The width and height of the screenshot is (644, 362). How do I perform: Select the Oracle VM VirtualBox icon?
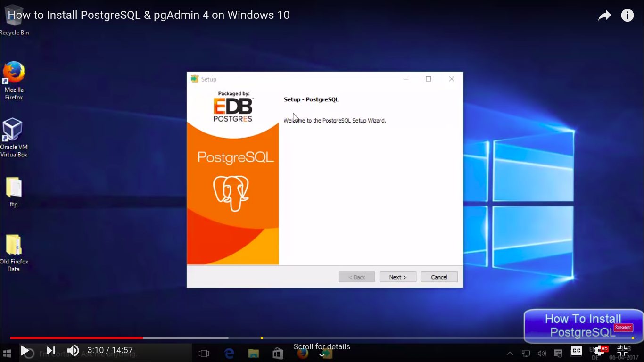[13, 138]
